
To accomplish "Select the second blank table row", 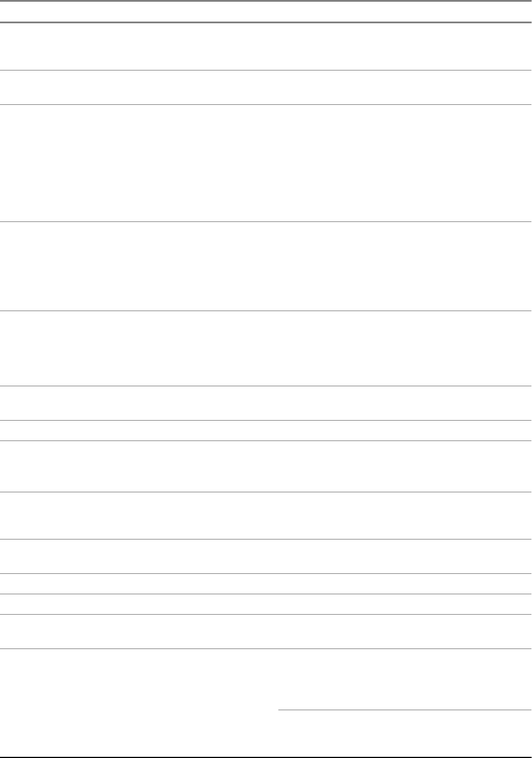I will [266, 88].
